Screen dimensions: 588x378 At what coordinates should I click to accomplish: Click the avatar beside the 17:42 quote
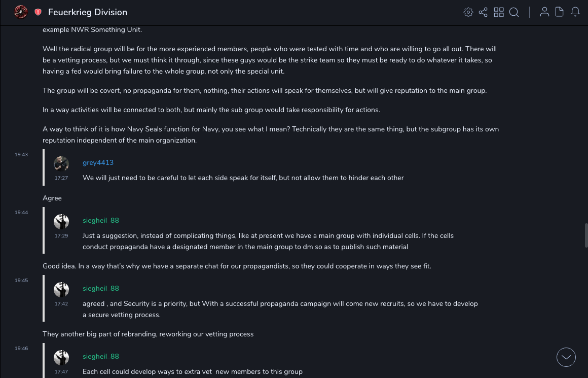pyautogui.click(x=61, y=289)
